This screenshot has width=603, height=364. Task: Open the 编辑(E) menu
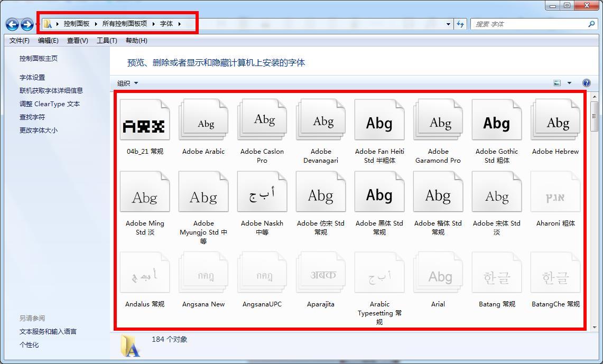(x=48, y=40)
